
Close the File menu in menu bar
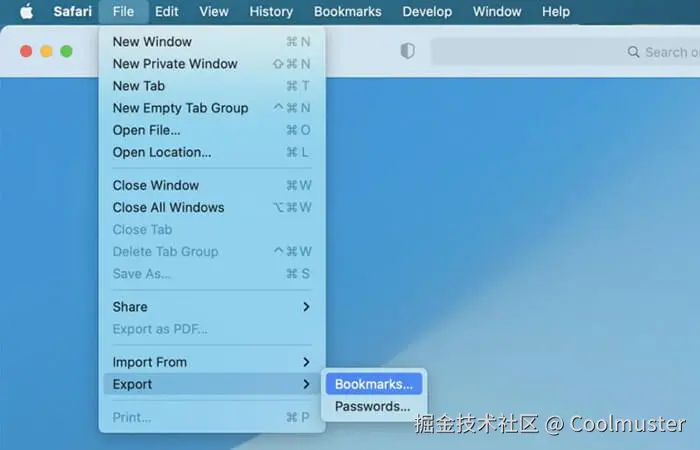click(123, 11)
